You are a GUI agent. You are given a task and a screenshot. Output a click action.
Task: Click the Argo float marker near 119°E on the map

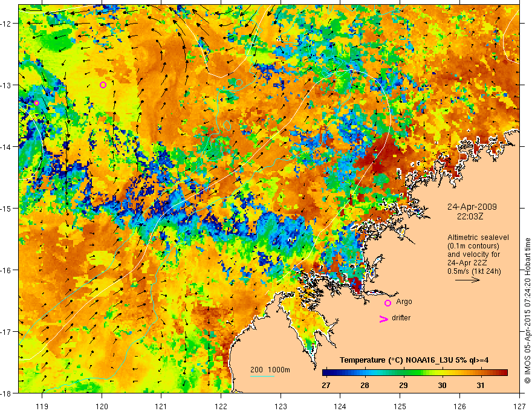[x=36, y=103]
